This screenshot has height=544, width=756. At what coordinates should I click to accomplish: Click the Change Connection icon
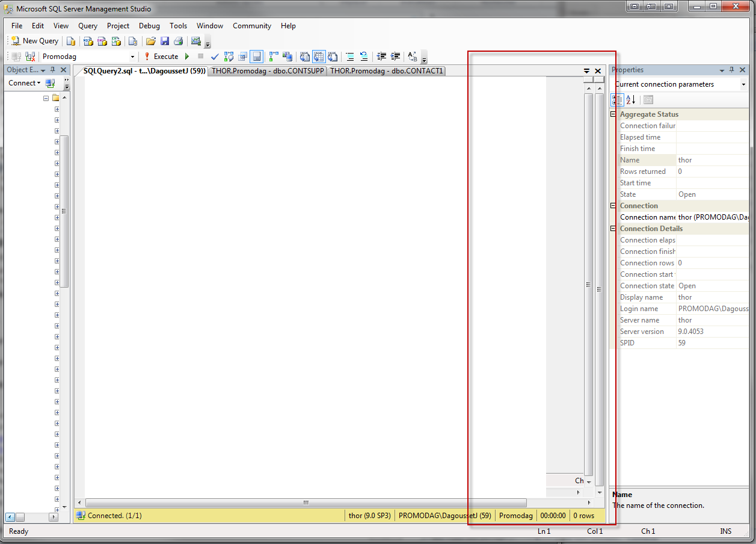29,57
